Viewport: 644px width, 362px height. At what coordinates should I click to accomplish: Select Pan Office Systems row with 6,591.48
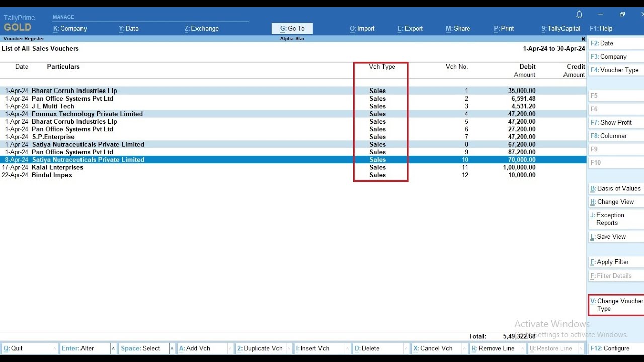[x=293, y=99]
